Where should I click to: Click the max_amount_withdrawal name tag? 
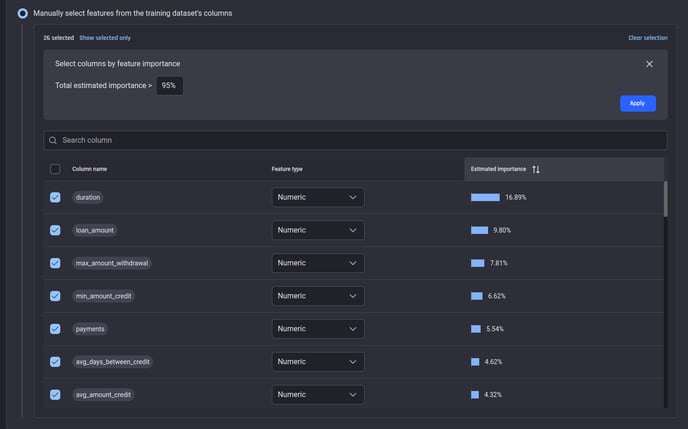tap(112, 263)
